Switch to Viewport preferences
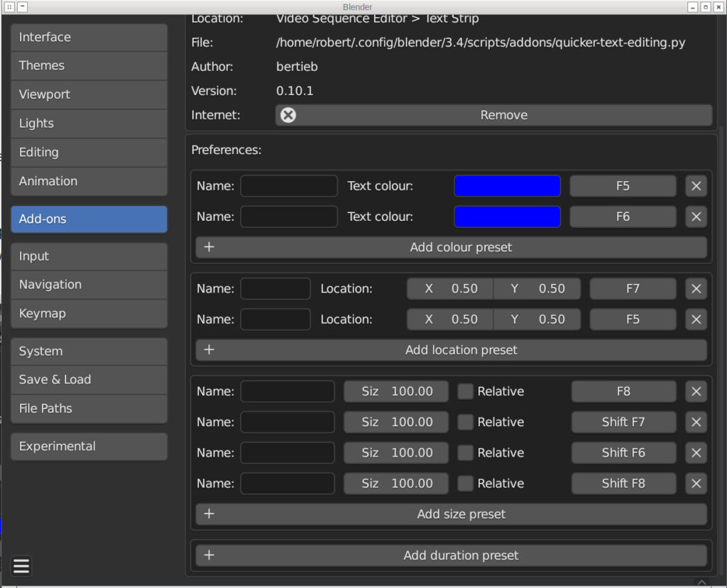This screenshot has height=588, width=727. [89, 94]
